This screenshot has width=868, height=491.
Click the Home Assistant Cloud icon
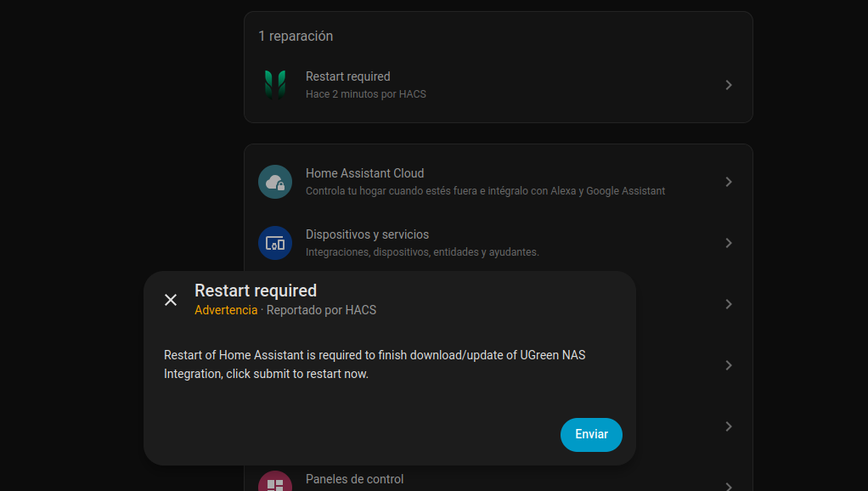point(274,182)
